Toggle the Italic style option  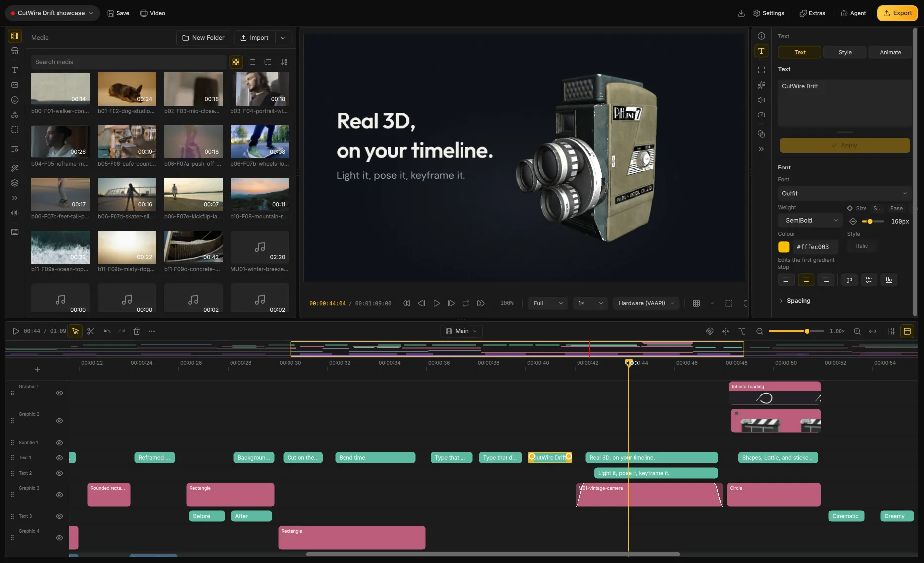tap(862, 246)
